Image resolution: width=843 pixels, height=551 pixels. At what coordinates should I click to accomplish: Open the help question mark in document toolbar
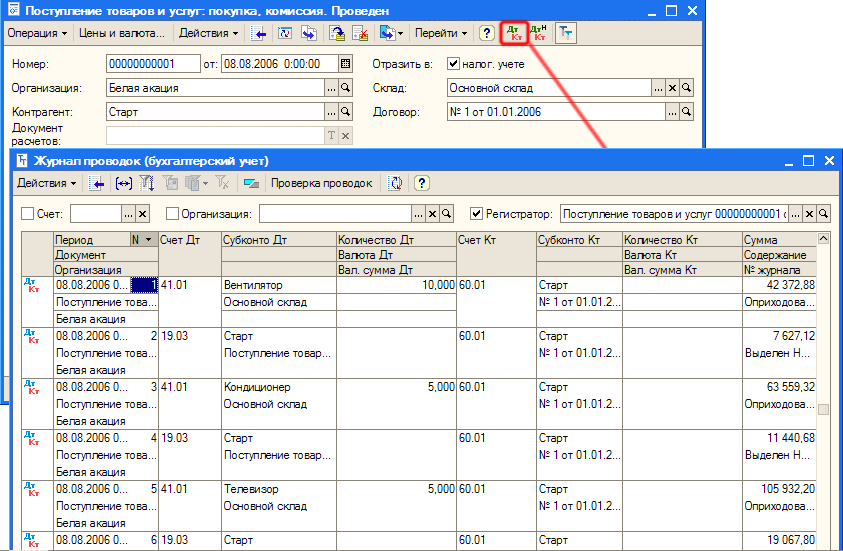click(x=487, y=33)
